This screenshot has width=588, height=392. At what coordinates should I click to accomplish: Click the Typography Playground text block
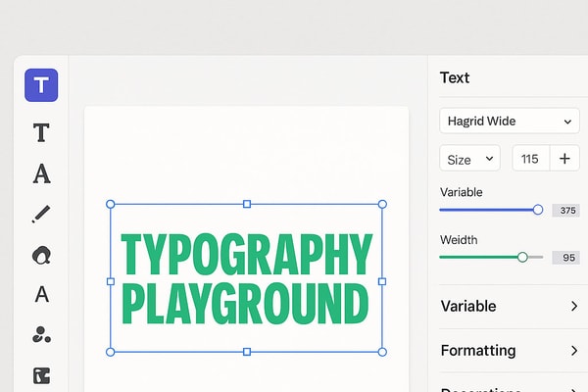pos(246,278)
